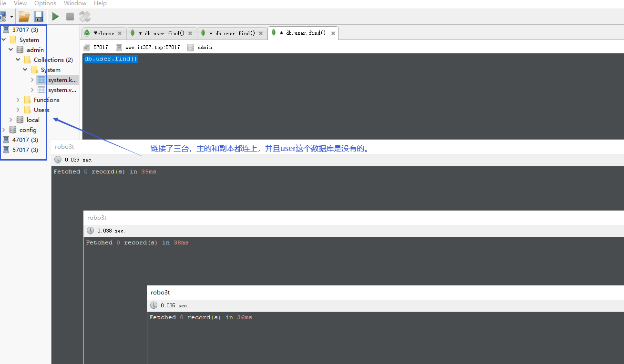Click the admin label in connection bar
Viewport: 624px width, 364px height.
click(x=205, y=48)
